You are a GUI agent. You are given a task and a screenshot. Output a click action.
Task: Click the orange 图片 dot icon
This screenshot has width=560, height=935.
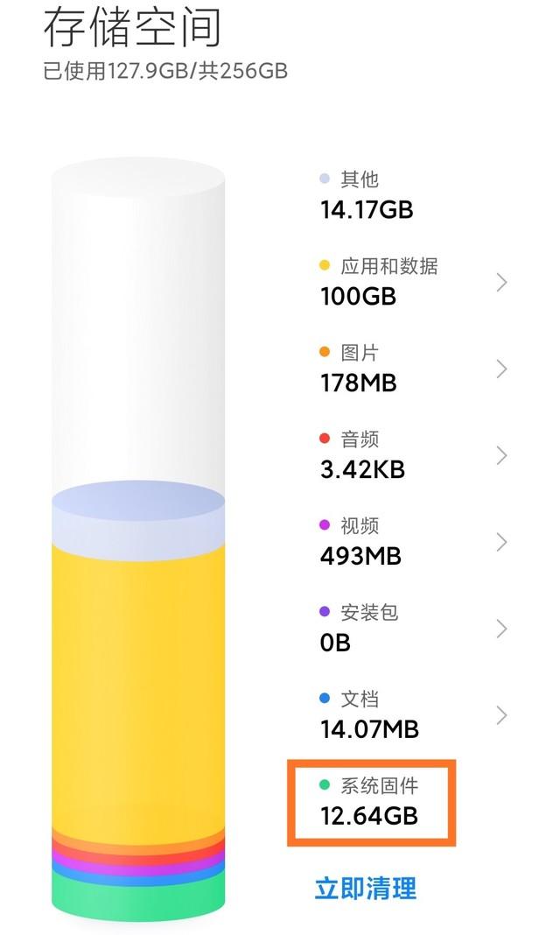325,352
